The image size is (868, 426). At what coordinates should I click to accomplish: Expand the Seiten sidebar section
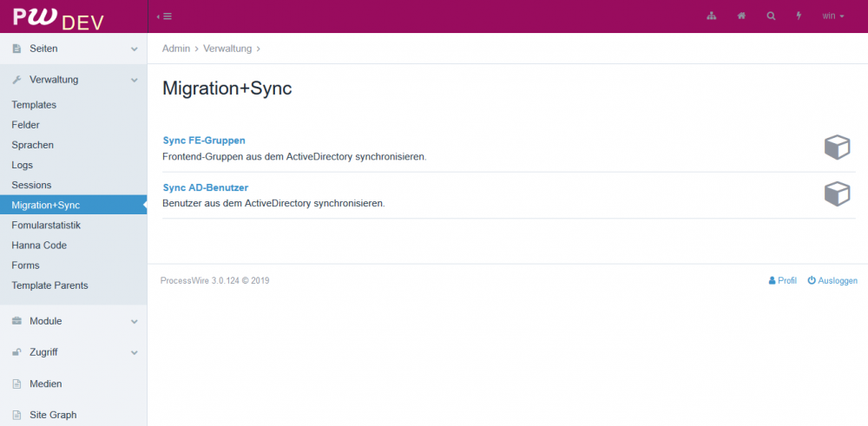(73, 49)
